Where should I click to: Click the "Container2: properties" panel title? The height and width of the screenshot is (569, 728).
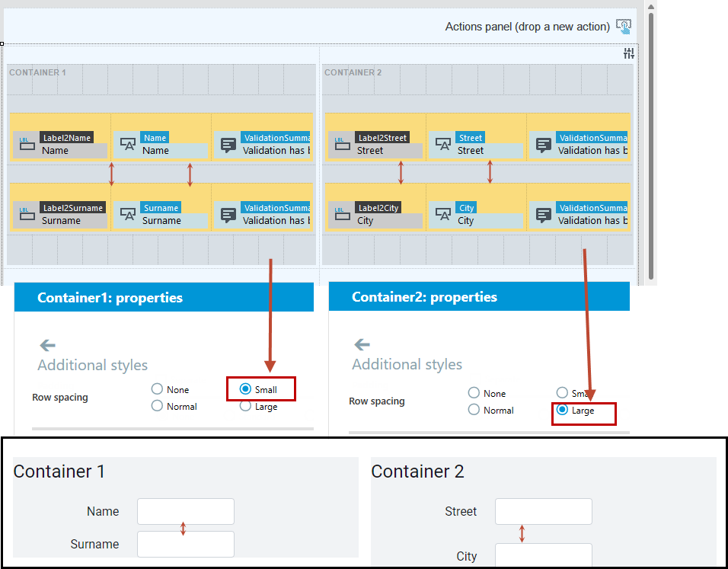click(x=424, y=297)
